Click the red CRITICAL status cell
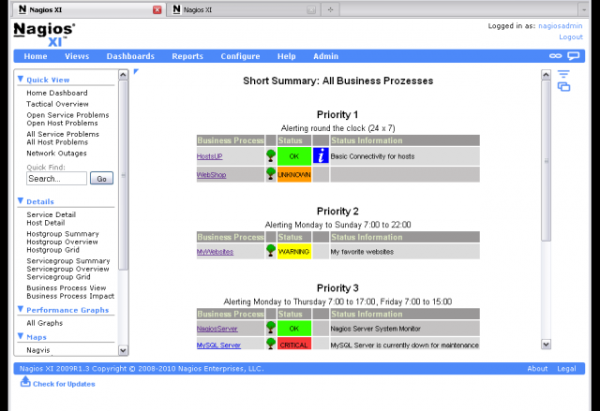The image size is (600, 411). point(294,345)
